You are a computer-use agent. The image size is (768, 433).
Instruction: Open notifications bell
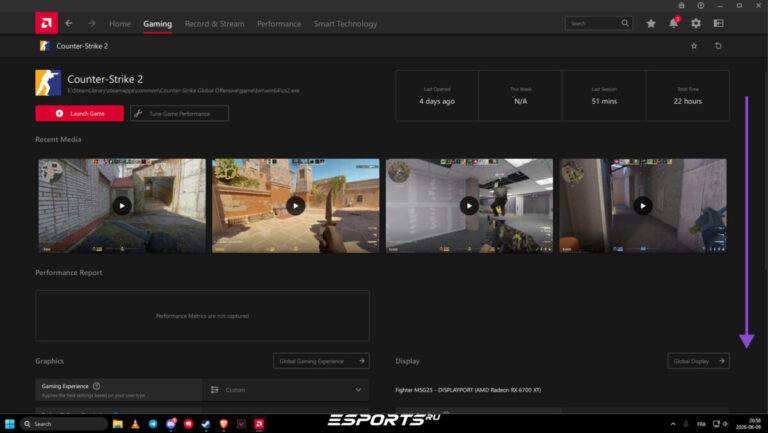click(x=673, y=23)
